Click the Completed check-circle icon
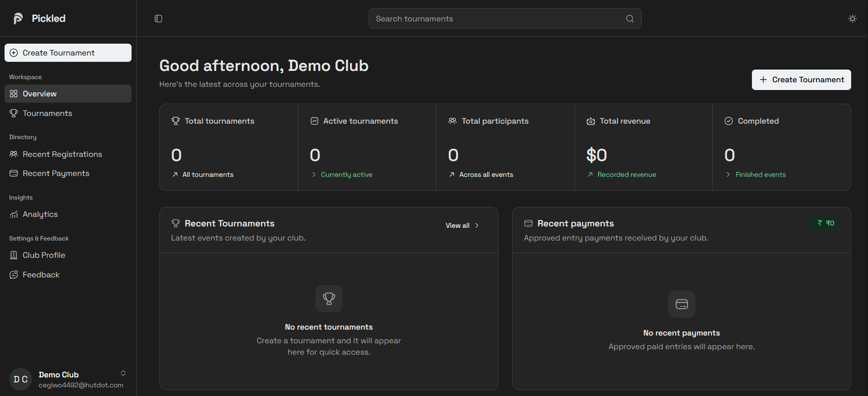This screenshot has width=868, height=396. click(x=729, y=121)
